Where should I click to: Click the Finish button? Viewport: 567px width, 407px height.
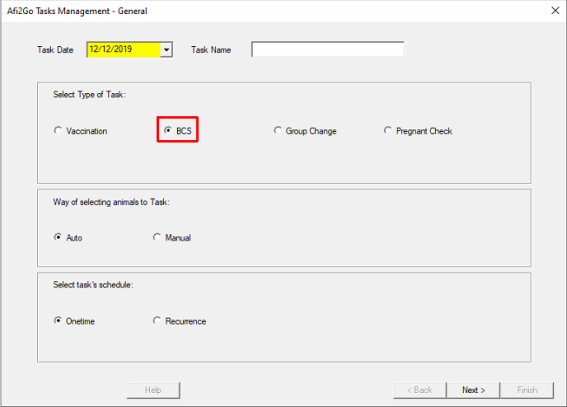coord(527,390)
